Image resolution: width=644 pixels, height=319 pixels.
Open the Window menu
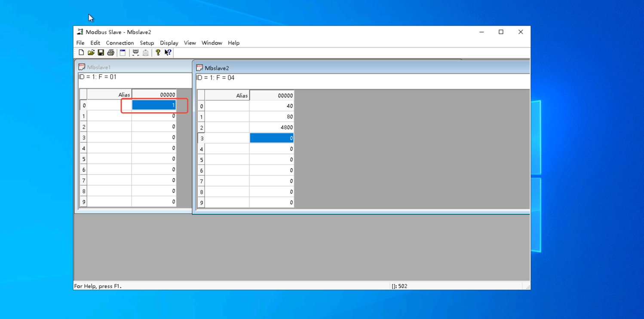[212, 43]
